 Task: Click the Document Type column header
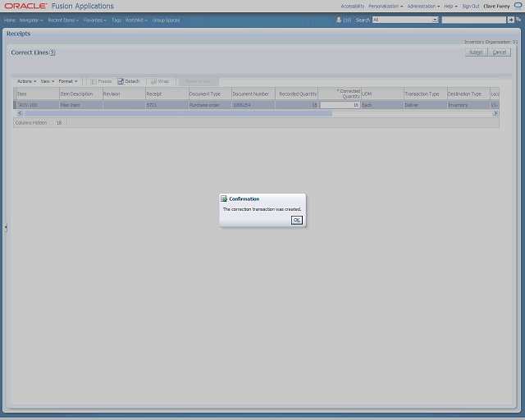(210, 94)
